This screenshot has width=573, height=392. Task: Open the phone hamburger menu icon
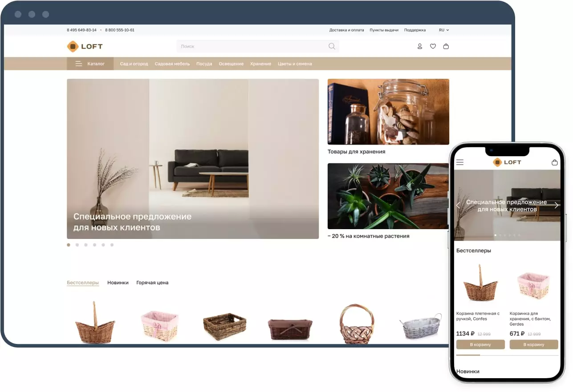click(x=460, y=162)
